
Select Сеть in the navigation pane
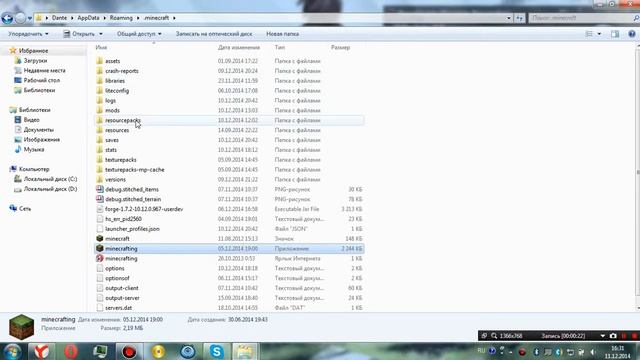coord(25,209)
